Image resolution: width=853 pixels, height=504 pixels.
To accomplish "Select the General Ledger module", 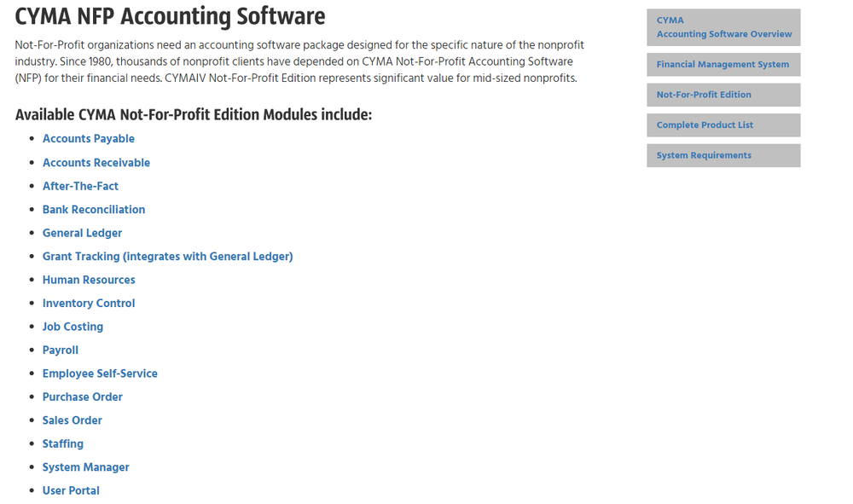I will tap(82, 233).
